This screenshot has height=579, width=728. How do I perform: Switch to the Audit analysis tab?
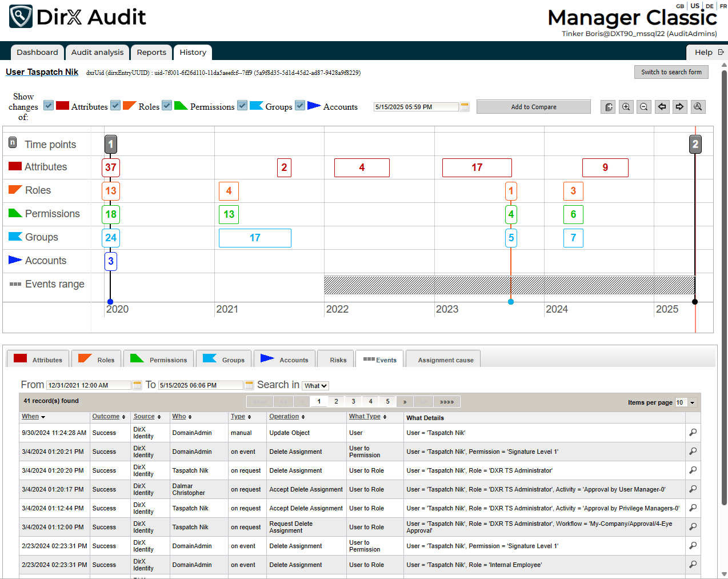[x=97, y=52]
